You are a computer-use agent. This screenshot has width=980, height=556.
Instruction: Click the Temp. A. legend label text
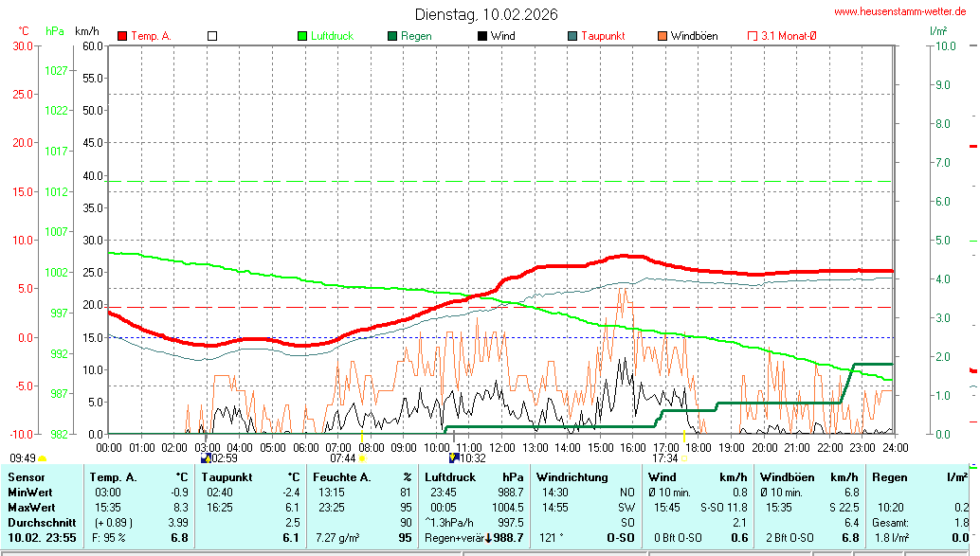tap(151, 36)
